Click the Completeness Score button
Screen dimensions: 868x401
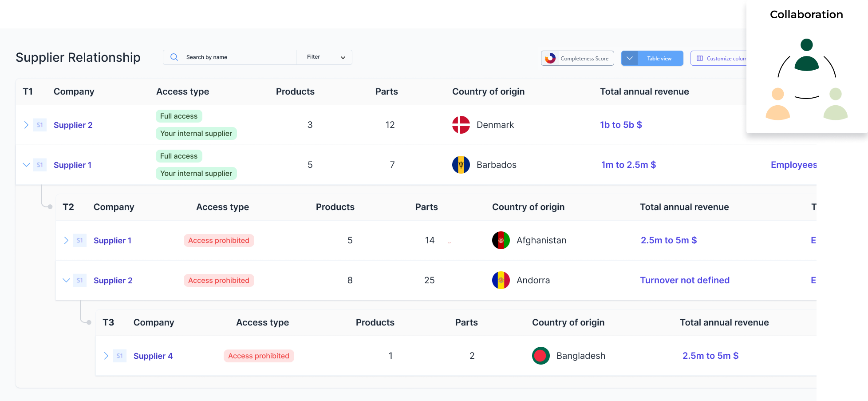577,58
